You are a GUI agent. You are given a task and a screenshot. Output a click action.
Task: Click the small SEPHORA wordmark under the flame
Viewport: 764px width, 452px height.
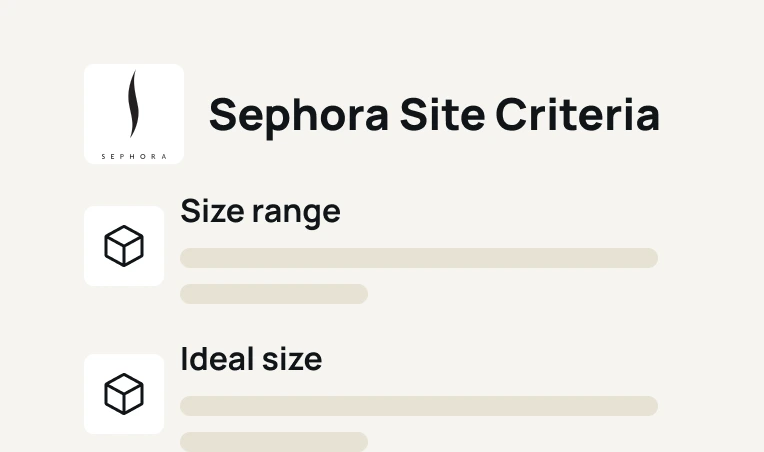click(x=134, y=155)
